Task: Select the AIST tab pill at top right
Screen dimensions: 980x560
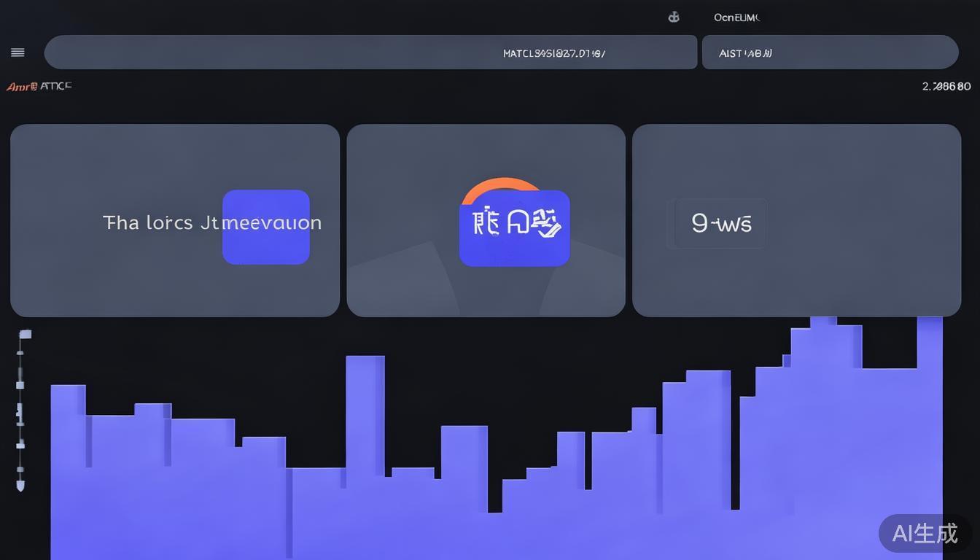Action: (x=829, y=52)
